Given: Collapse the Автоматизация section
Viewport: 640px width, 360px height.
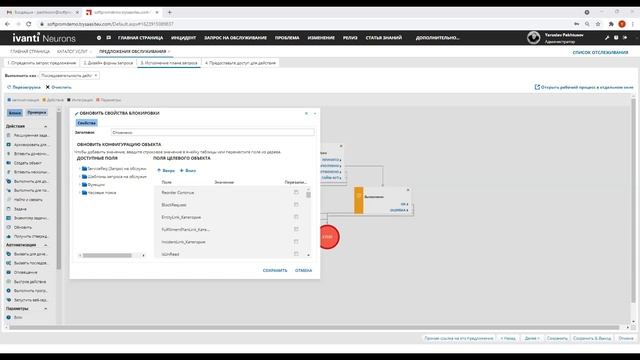Looking at the screenshot, I should pos(45,245).
